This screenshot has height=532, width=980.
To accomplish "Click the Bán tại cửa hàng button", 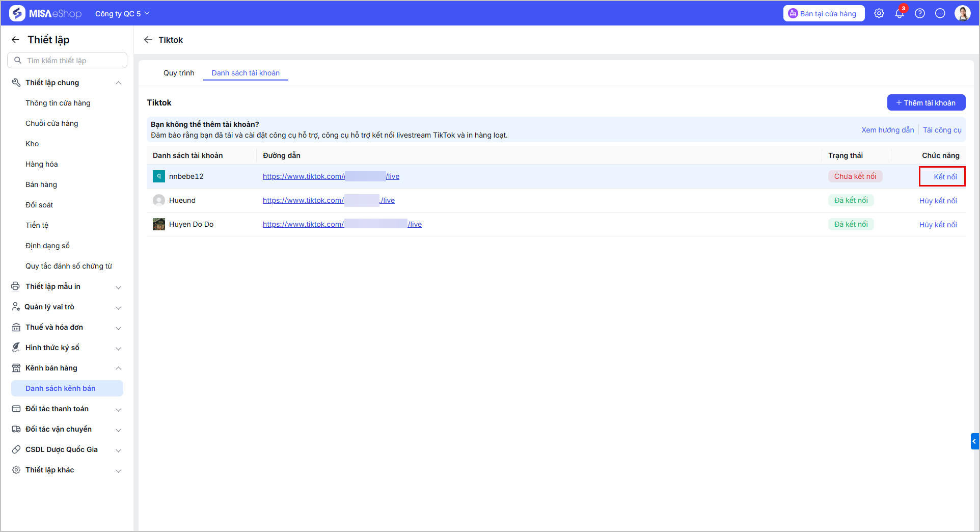I will tap(824, 14).
